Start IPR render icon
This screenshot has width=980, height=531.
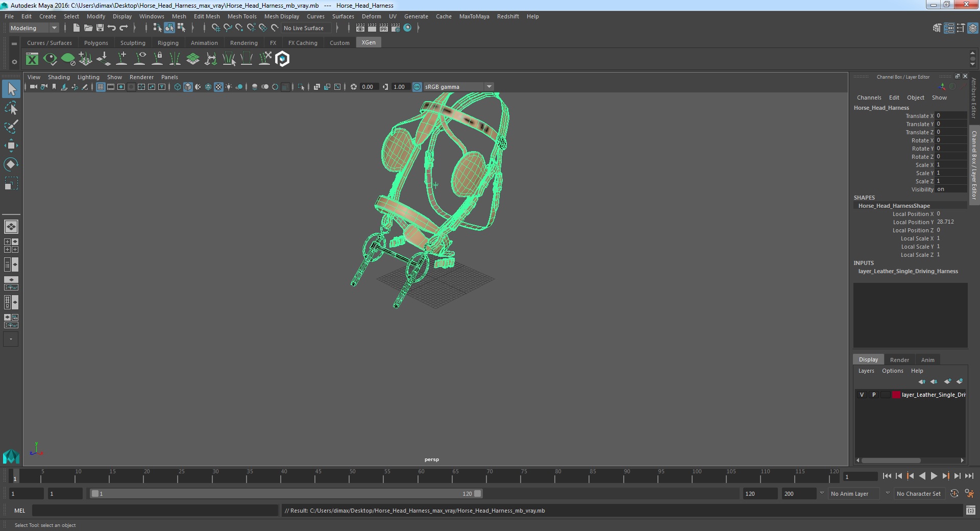click(384, 28)
